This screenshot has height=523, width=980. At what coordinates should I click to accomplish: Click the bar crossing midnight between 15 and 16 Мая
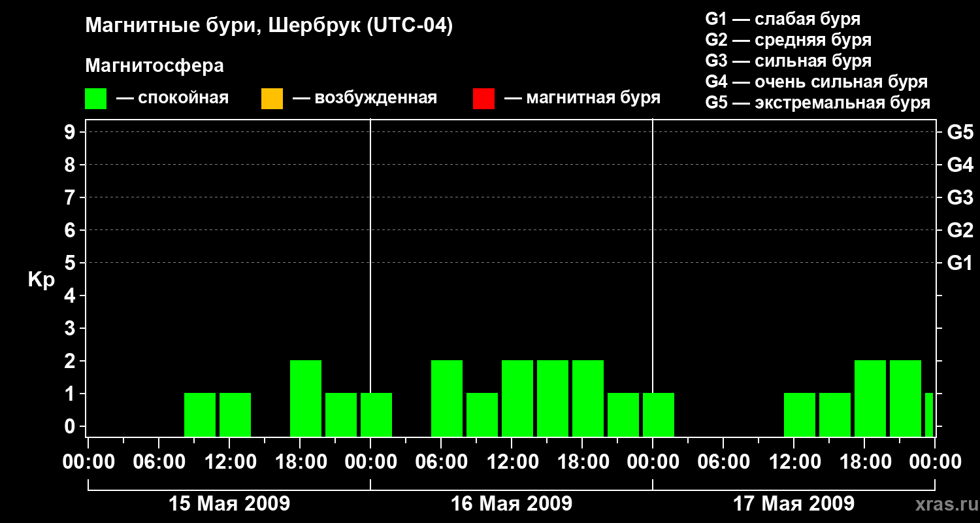(x=376, y=414)
